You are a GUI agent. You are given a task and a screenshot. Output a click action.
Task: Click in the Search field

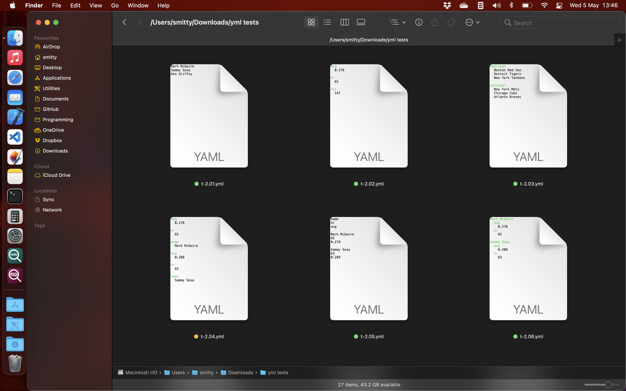(560, 23)
